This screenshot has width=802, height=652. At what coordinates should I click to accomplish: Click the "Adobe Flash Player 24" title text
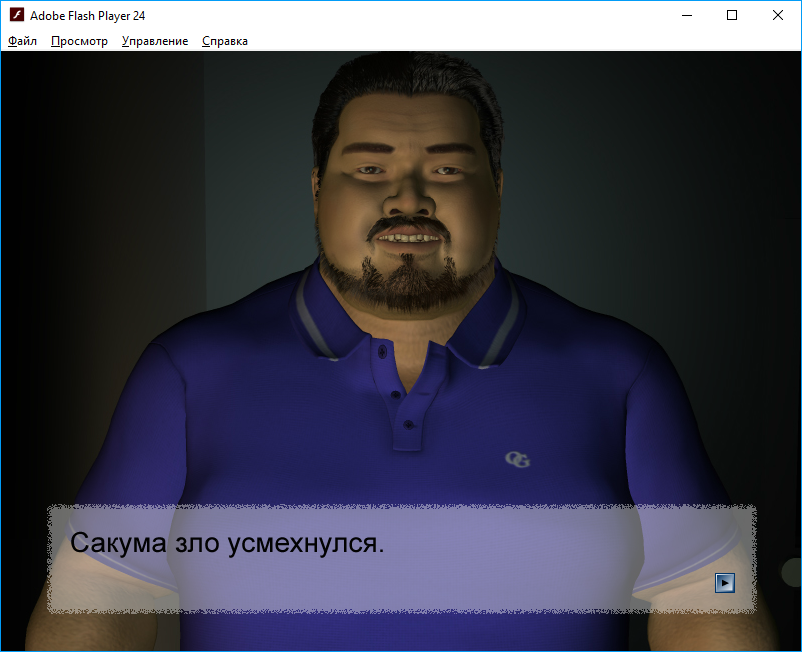[x=88, y=16]
